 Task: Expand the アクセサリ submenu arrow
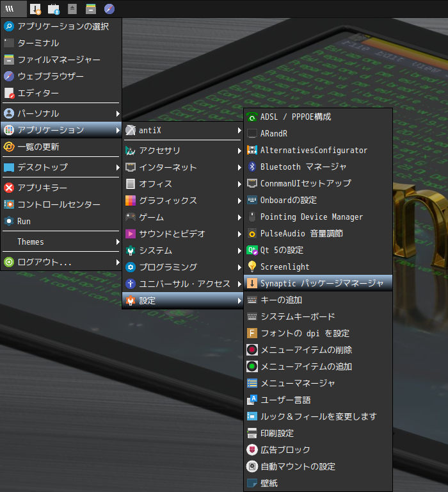click(x=239, y=151)
